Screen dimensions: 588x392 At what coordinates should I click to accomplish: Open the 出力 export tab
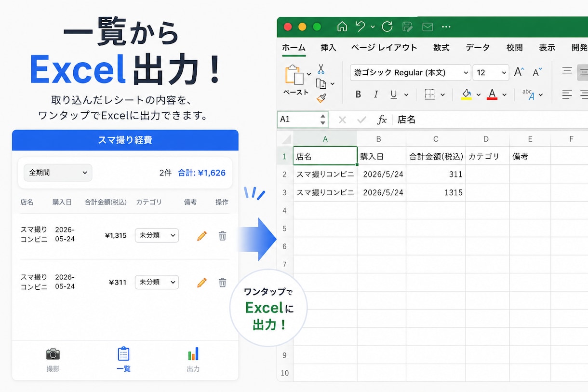[193, 360]
